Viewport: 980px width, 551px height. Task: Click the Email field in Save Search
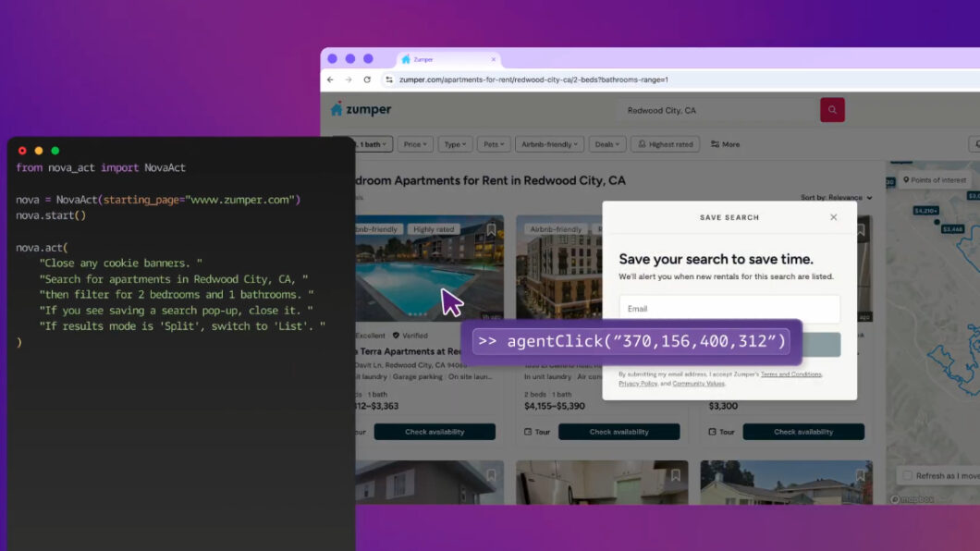coord(729,309)
